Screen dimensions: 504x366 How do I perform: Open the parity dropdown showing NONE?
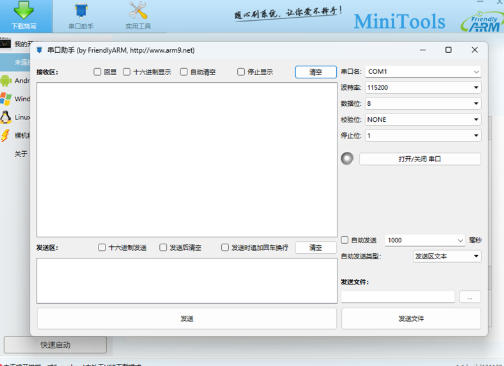point(423,120)
